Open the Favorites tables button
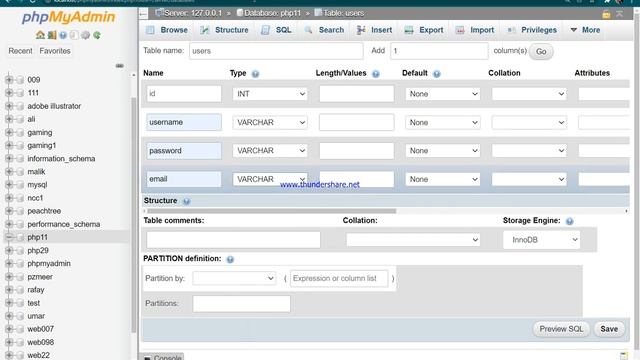The height and width of the screenshot is (360, 640). (x=55, y=51)
